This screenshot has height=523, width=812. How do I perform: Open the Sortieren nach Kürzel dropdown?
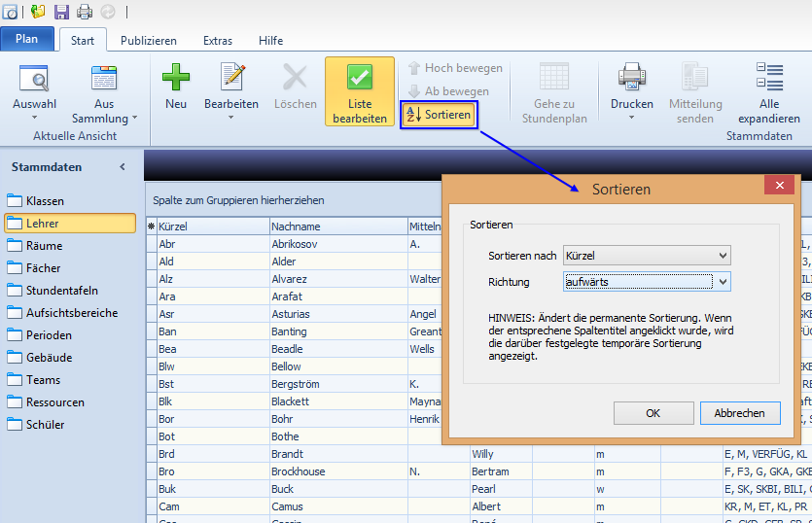click(647, 256)
